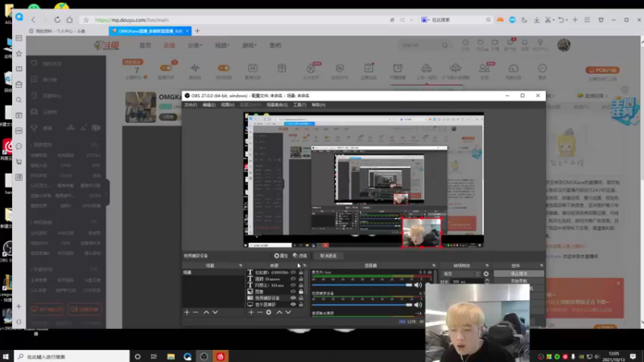This screenshot has width=644, height=362.
Task: Move selected source down in OBS
Action: pos(288,312)
